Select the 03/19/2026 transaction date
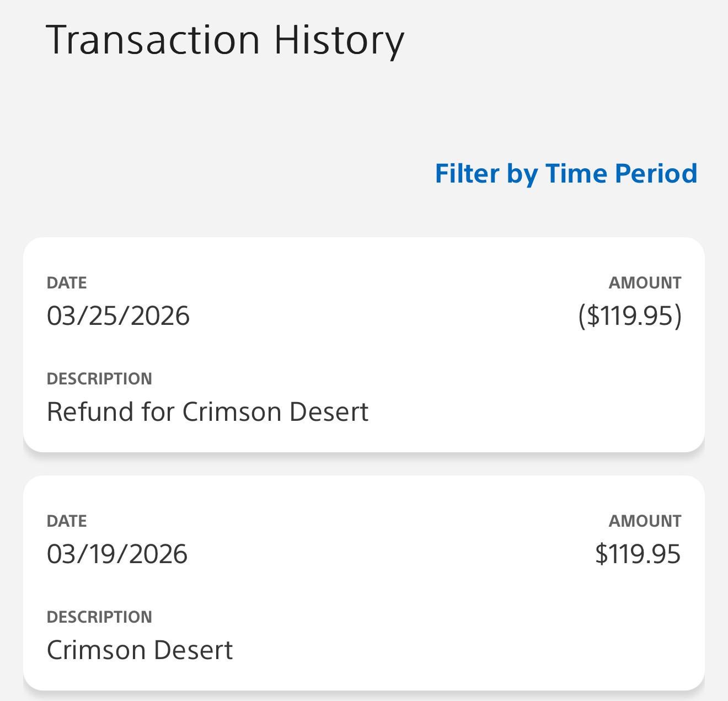The height and width of the screenshot is (701, 728). click(x=117, y=554)
